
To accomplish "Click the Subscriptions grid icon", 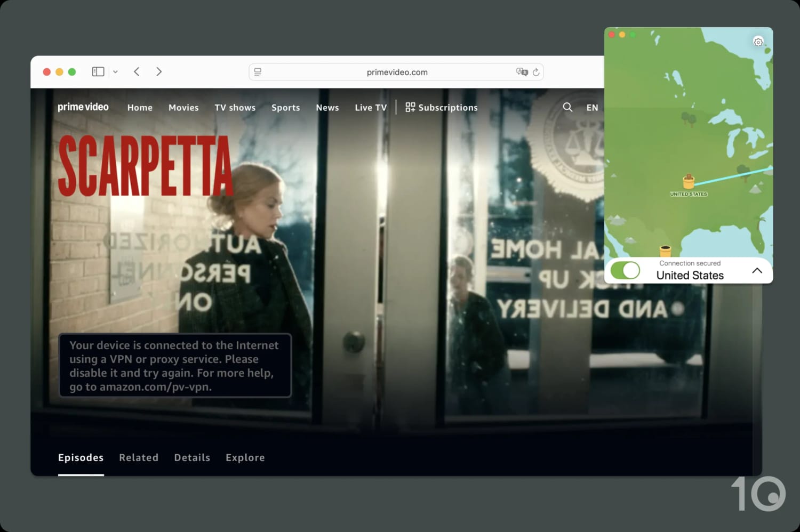I will click(x=410, y=107).
